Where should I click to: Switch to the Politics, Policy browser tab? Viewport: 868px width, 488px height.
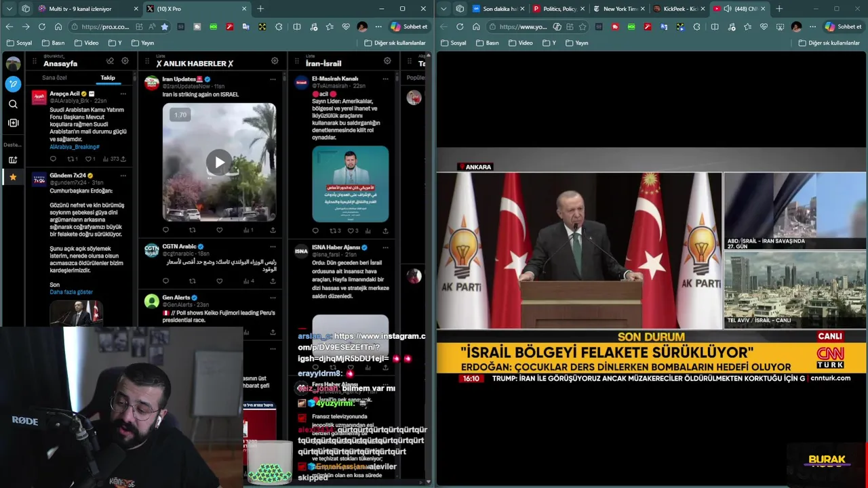559,9
